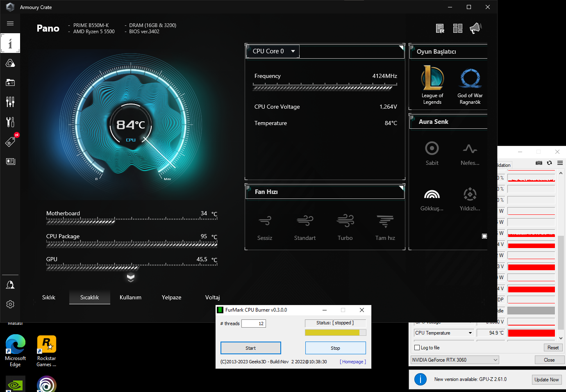Image resolution: width=566 pixels, height=392 pixels.
Task: Open the Deals tag icon with notification badge
Action: (10, 141)
